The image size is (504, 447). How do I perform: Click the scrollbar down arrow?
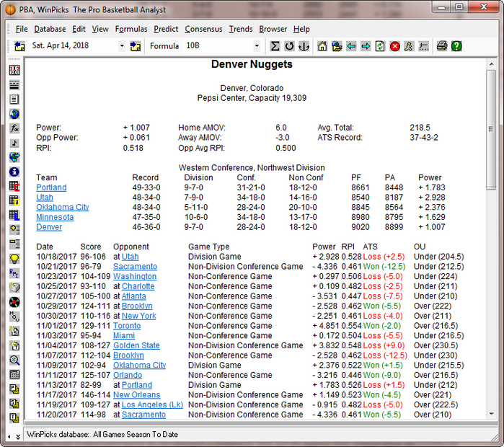coord(491,414)
